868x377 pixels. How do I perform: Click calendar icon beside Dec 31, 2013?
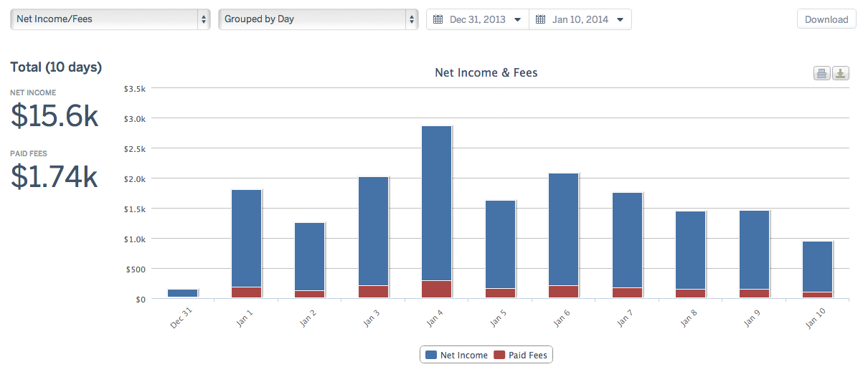tap(438, 19)
